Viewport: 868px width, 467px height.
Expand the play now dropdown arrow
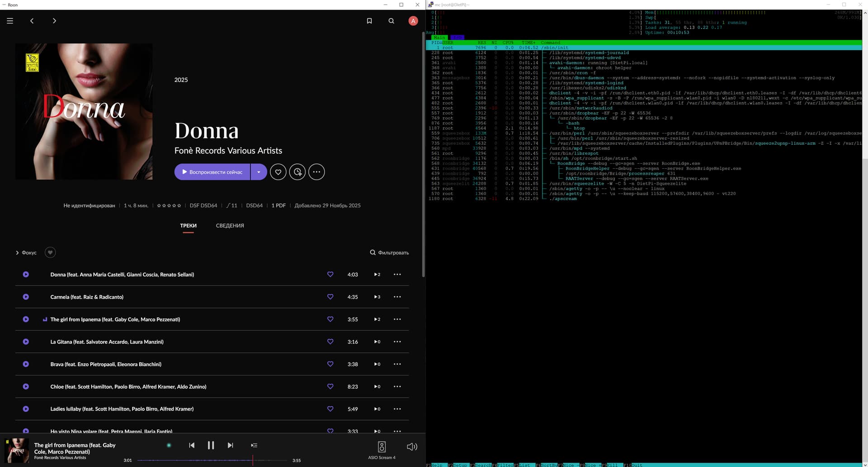tap(259, 172)
